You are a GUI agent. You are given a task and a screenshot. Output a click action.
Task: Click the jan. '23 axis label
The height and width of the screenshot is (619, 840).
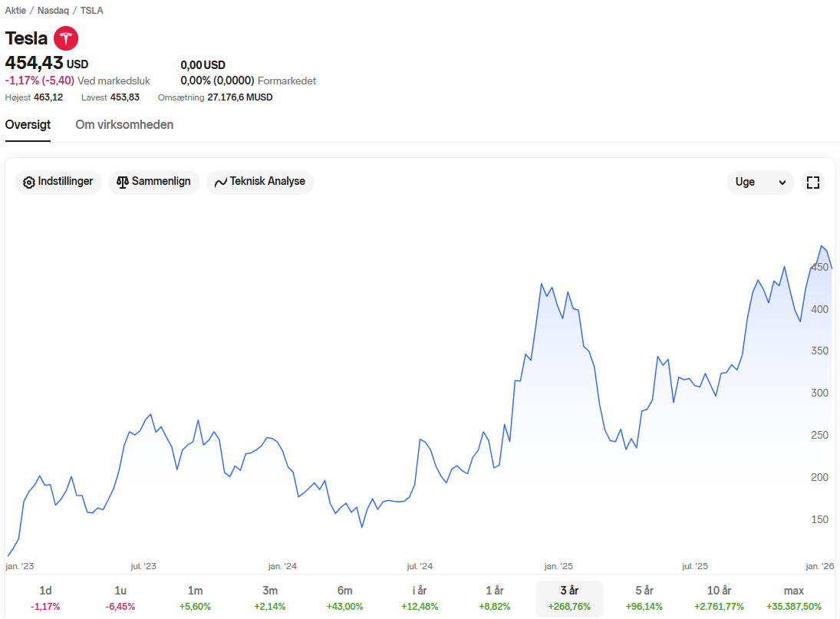coord(20,566)
